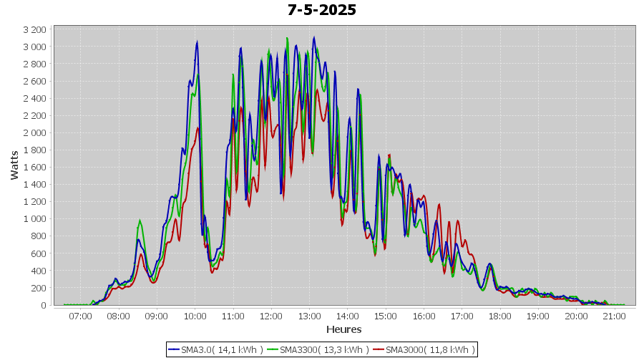Click the 16:00 time axis tick label
Screen dimensions: 644x358
pyautogui.click(x=424, y=316)
